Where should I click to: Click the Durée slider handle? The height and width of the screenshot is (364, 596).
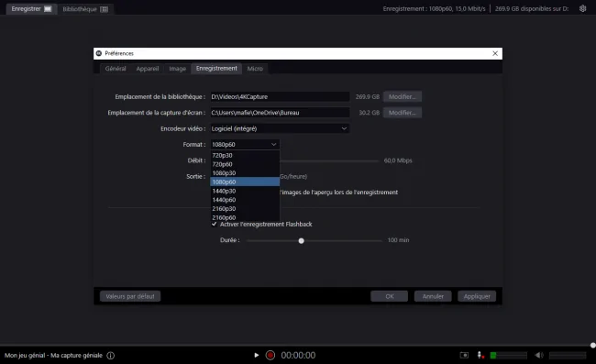click(301, 240)
